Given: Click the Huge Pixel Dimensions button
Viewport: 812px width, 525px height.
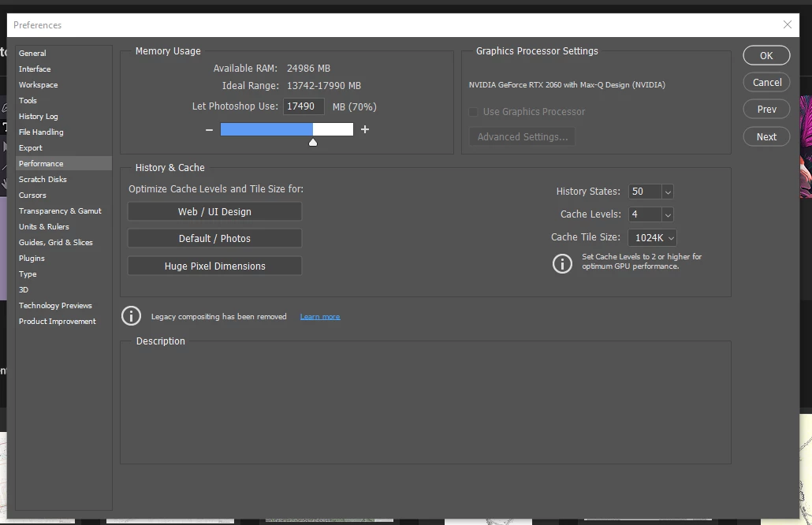Looking at the screenshot, I should 215,266.
